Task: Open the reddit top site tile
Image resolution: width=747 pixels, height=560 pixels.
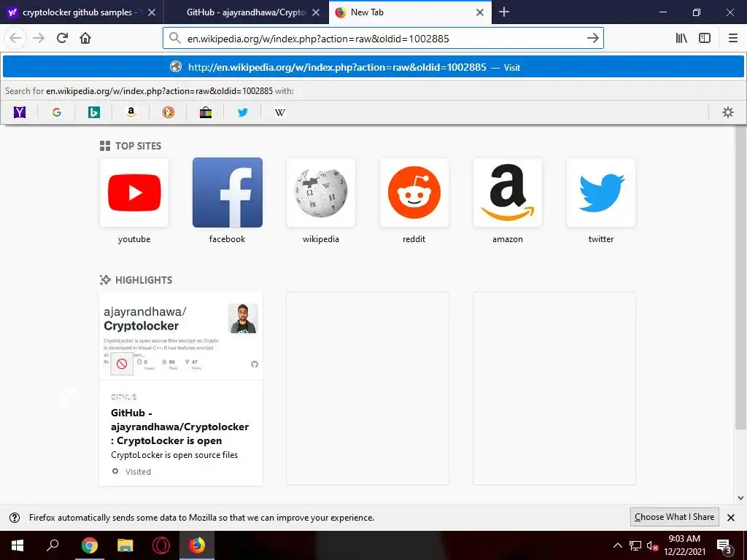Action: (414, 192)
